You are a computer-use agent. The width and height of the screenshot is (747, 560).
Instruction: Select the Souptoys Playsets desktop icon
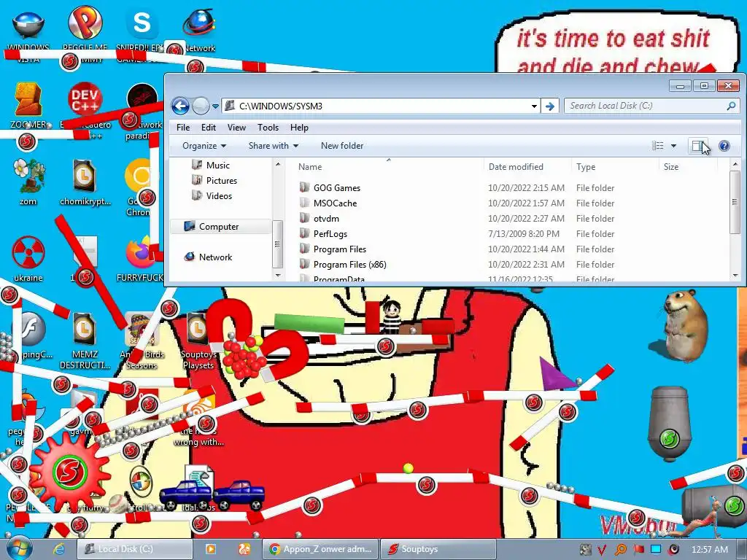coord(198,341)
